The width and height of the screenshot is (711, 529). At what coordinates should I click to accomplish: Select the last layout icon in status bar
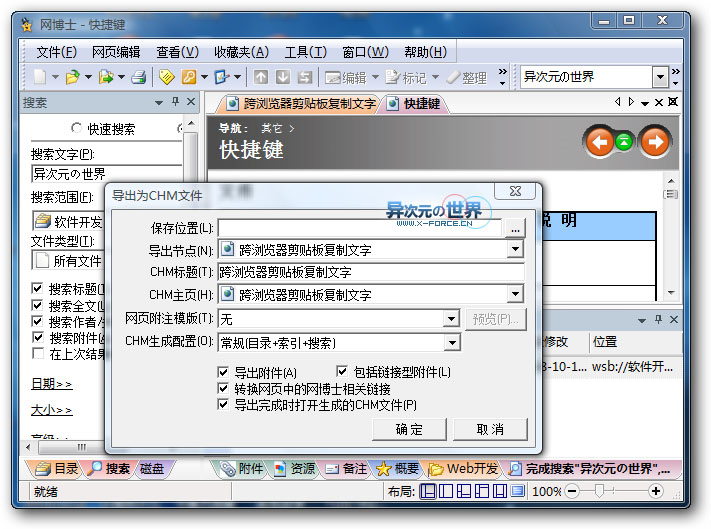(x=517, y=491)
